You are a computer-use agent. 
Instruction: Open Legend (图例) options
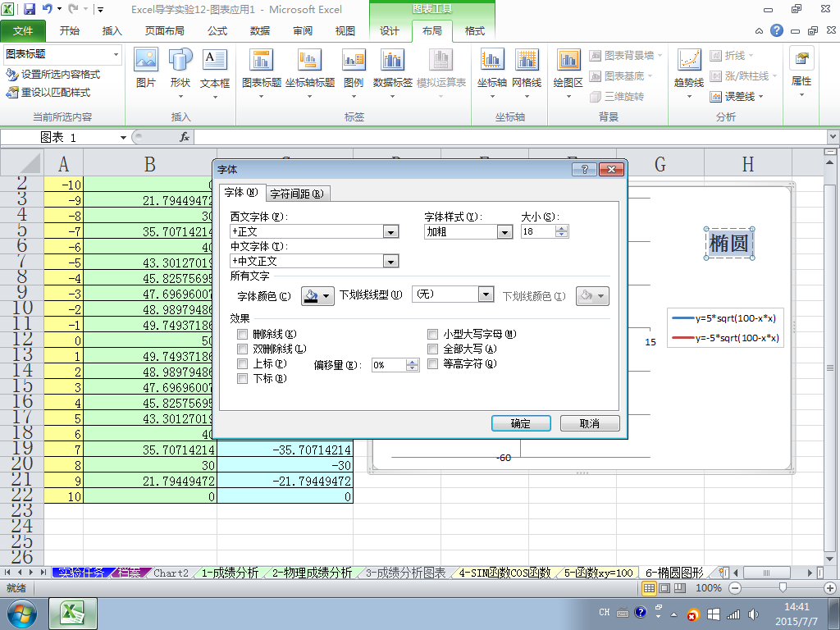(354, 73)
